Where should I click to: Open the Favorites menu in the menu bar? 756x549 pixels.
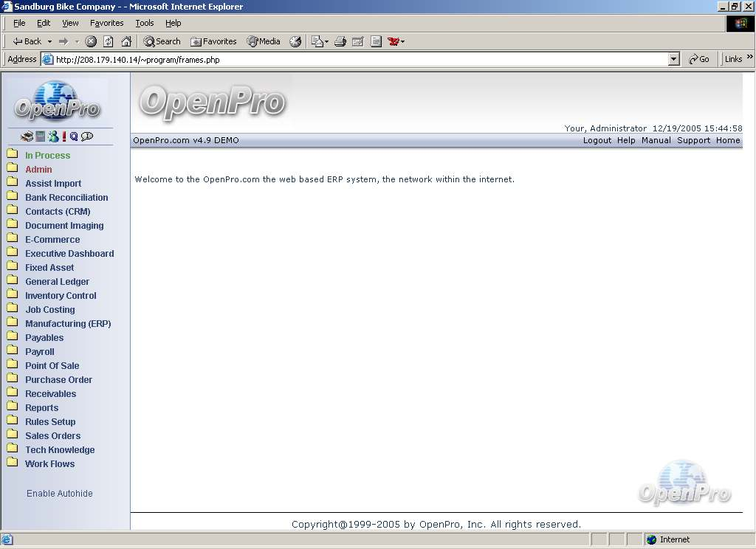click(106, 23)
